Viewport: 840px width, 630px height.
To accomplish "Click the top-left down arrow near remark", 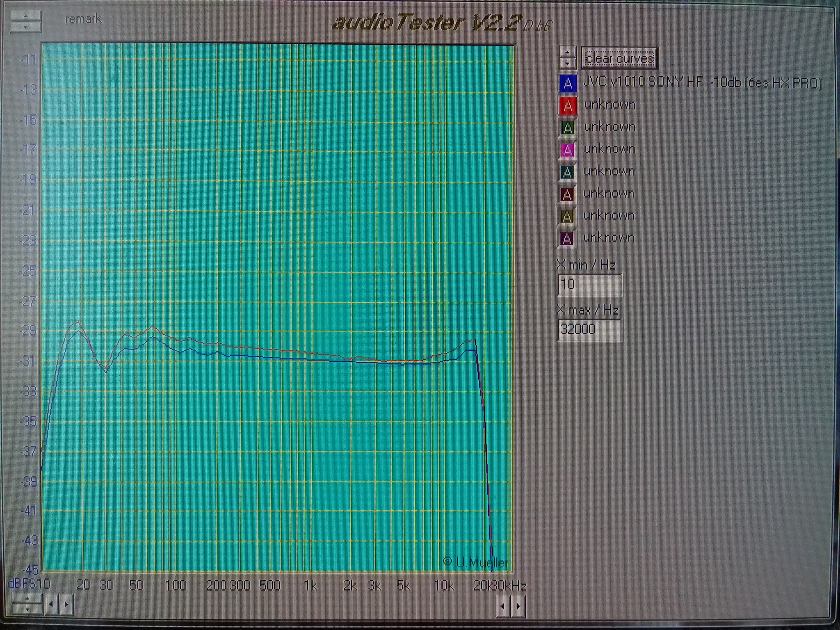I will point(26,27).
